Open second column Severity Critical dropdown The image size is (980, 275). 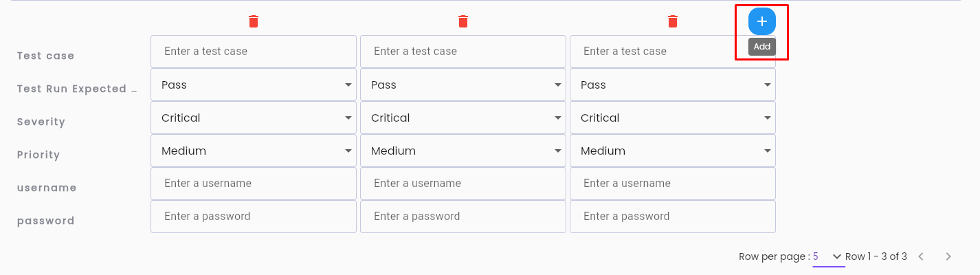pos(463,118)
